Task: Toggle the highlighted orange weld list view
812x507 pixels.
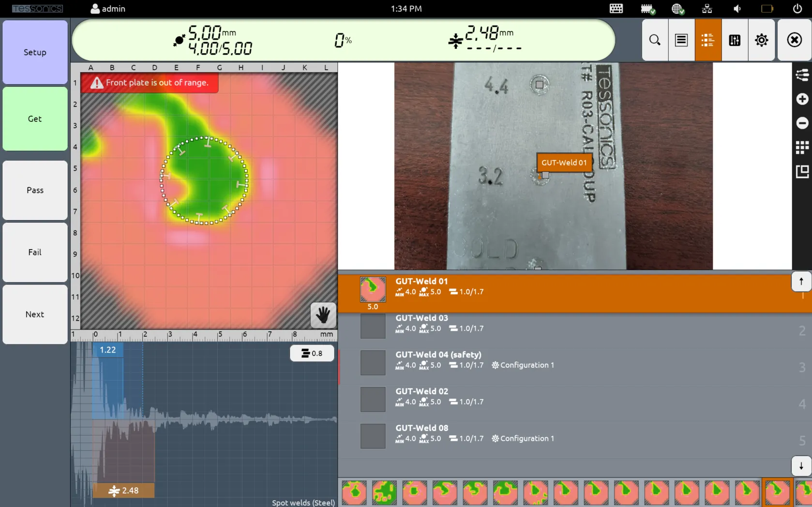Action: [708, 40]
